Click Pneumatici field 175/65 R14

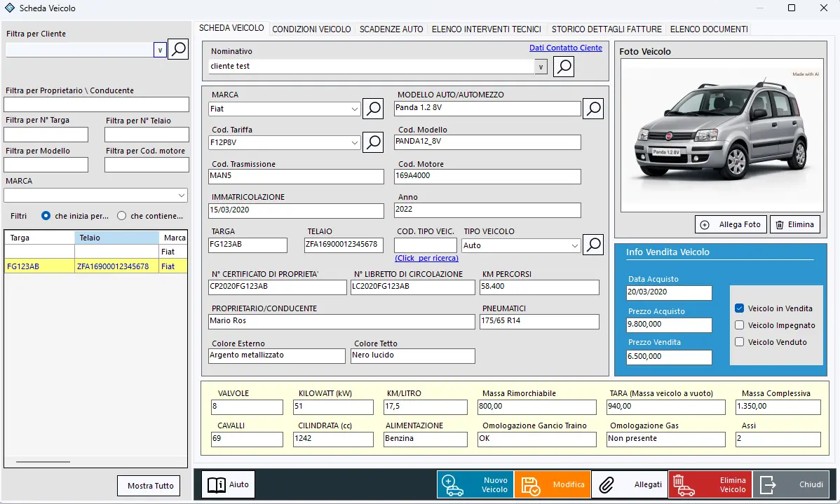pos(539,321)
